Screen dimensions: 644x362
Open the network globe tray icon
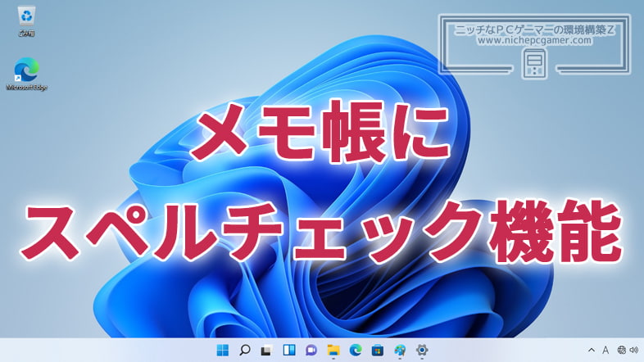point(621,350)
